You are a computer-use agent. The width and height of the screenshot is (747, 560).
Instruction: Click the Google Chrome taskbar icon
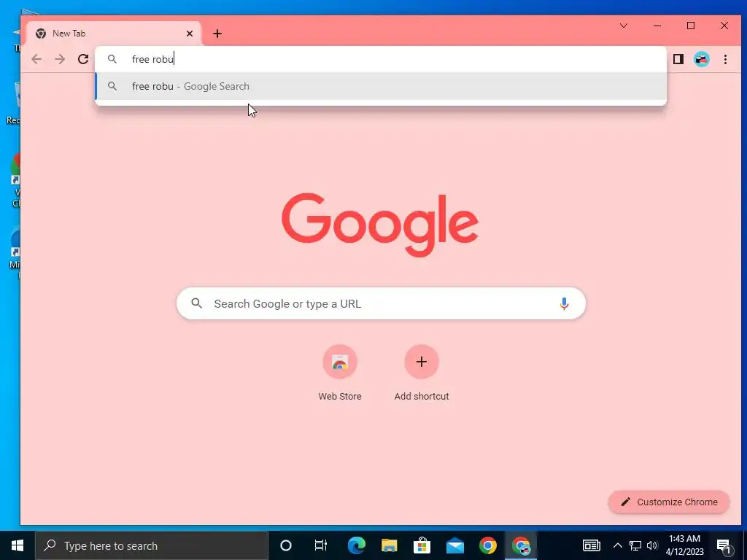point(488,545)
